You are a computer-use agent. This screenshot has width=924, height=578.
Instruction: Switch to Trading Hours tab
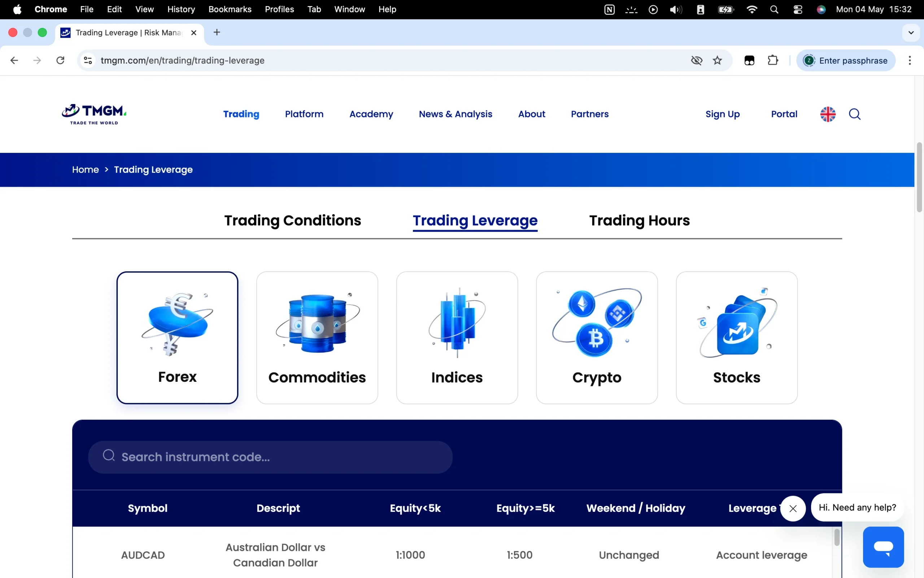click(639, 221)
